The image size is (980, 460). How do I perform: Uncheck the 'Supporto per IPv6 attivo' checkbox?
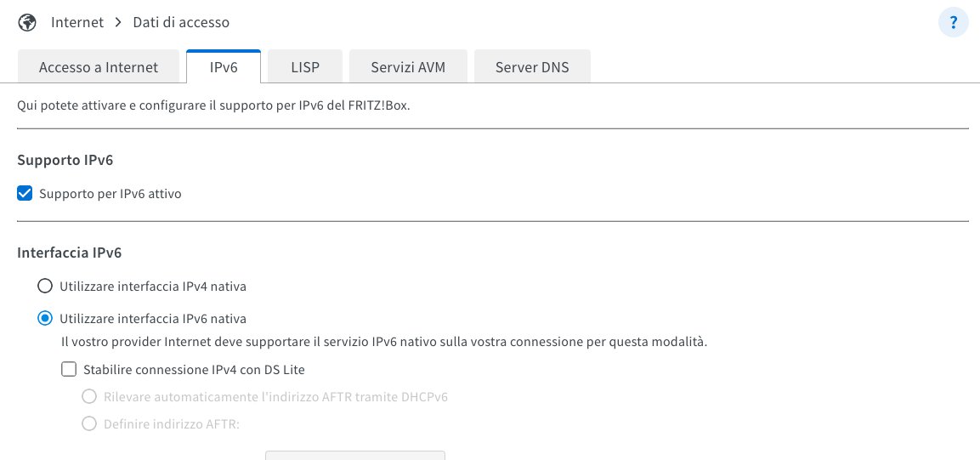tap(25, 194)
